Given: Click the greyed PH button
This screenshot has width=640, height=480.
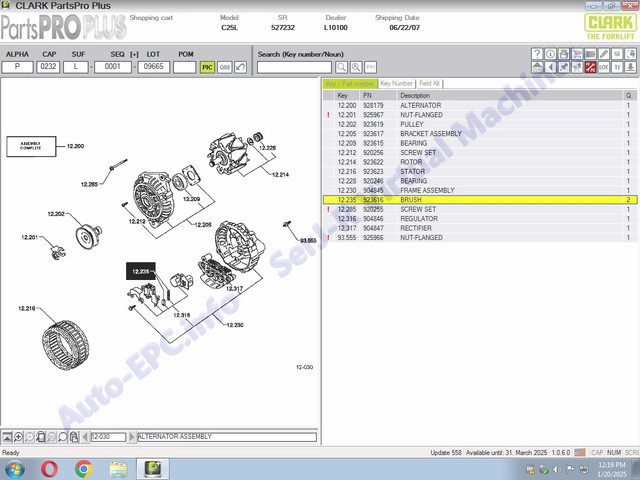Looking at the screenshot, I should click(x=370, y=67).
